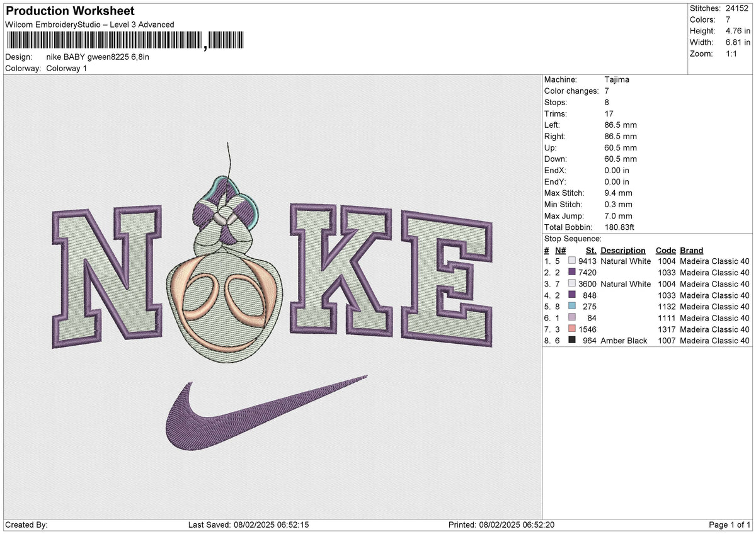Click the Min Stitch value '0.3 mm'
756x534 pixels.
pyautogui.click(x=619, y=204)
